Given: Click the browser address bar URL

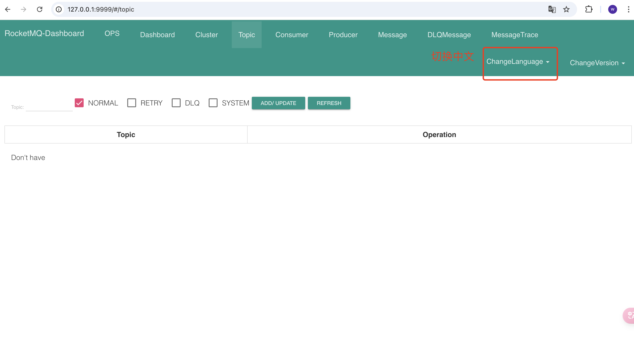Looking at the screenshot, I should point(101,10).
